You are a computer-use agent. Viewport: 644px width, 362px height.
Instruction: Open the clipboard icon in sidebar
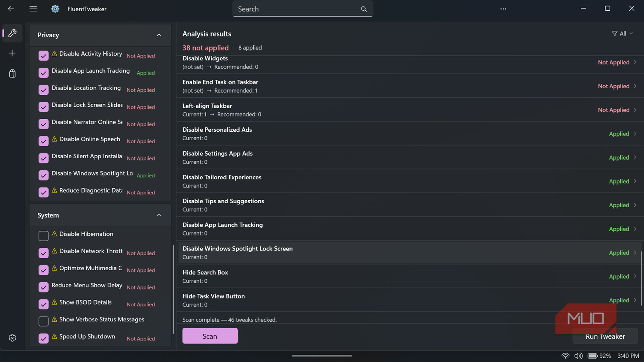[12, 73]
